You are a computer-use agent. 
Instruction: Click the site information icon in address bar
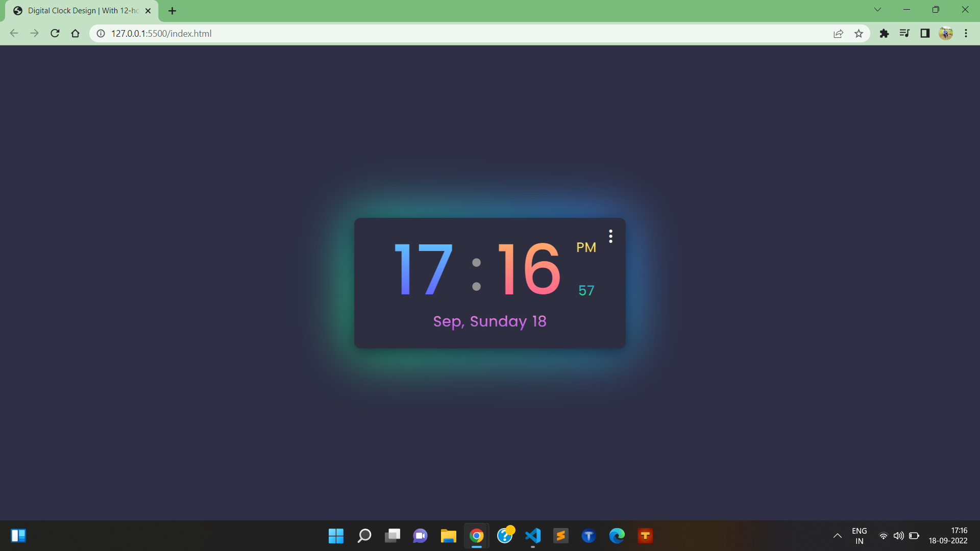[x=100, y=34]
